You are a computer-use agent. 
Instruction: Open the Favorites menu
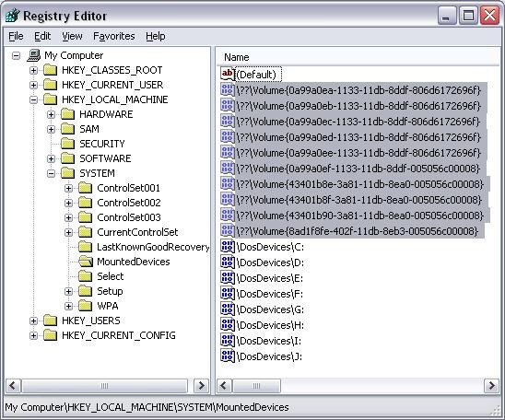pyautogui.click(x=114, y=36)
